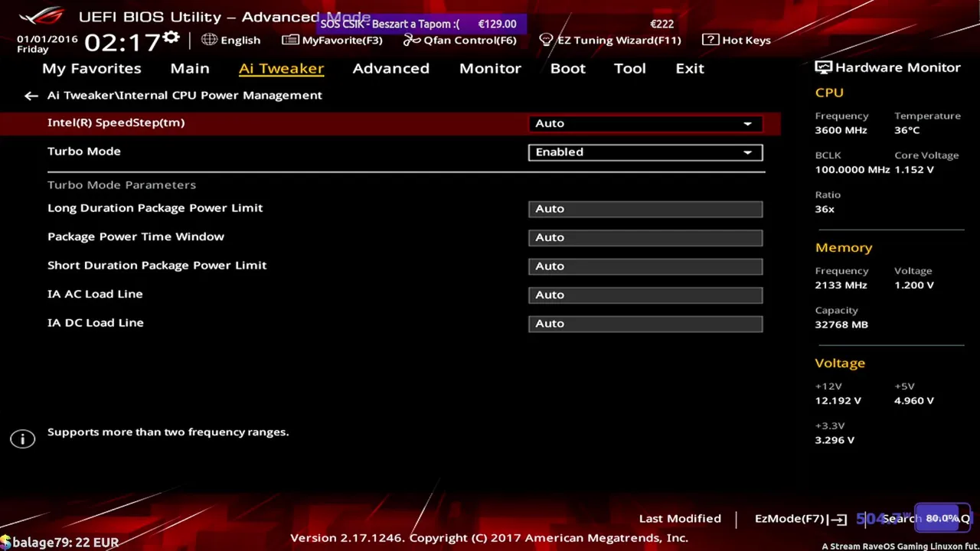The width and height of the screenshot is (980, 551).
Task: Click the Ratio 36x value
Action: (825, 209)
